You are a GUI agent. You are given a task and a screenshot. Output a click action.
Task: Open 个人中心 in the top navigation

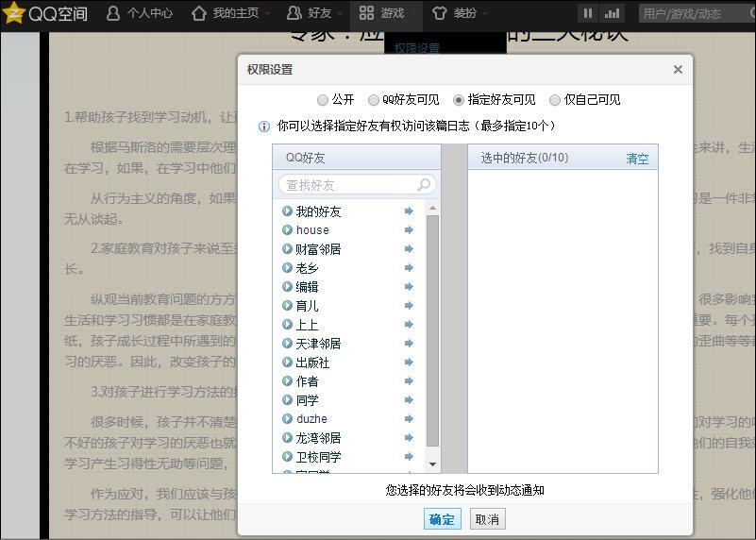[140, 13]
